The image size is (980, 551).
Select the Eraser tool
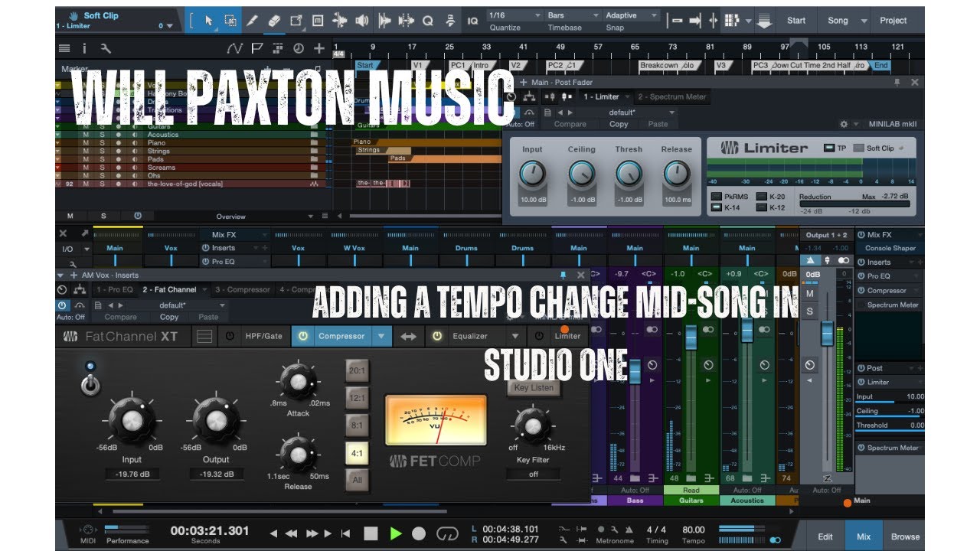(274, 21)
